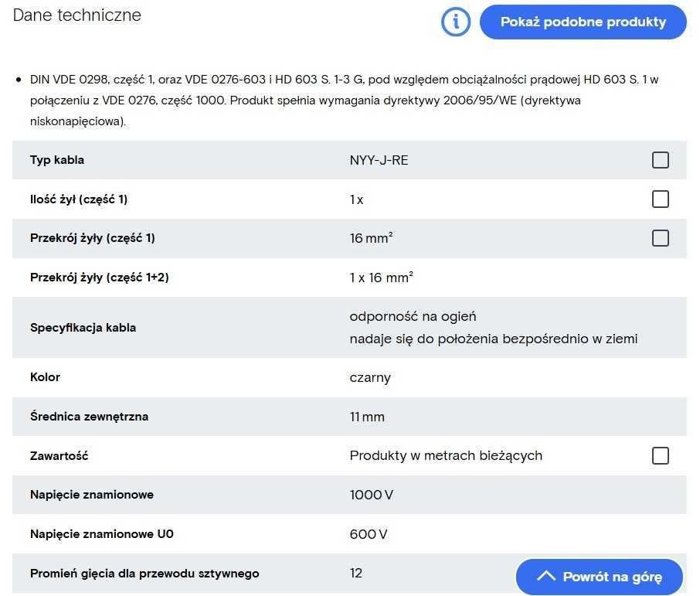Viewport: 700px width, 596px height.
Task: Click the up-chevron arrow in Powrót na górę
Action: pyautogui.click(x=546, y=576)
